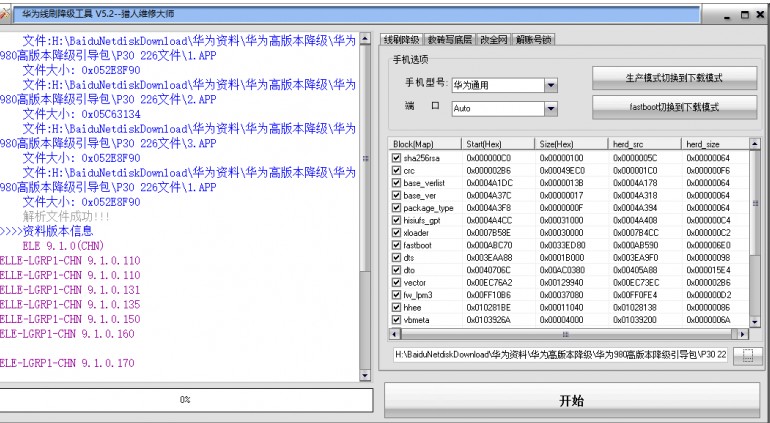Click the browse file button beside path field
This screenshot has height=423, width=770.
[x=747, y=356]
